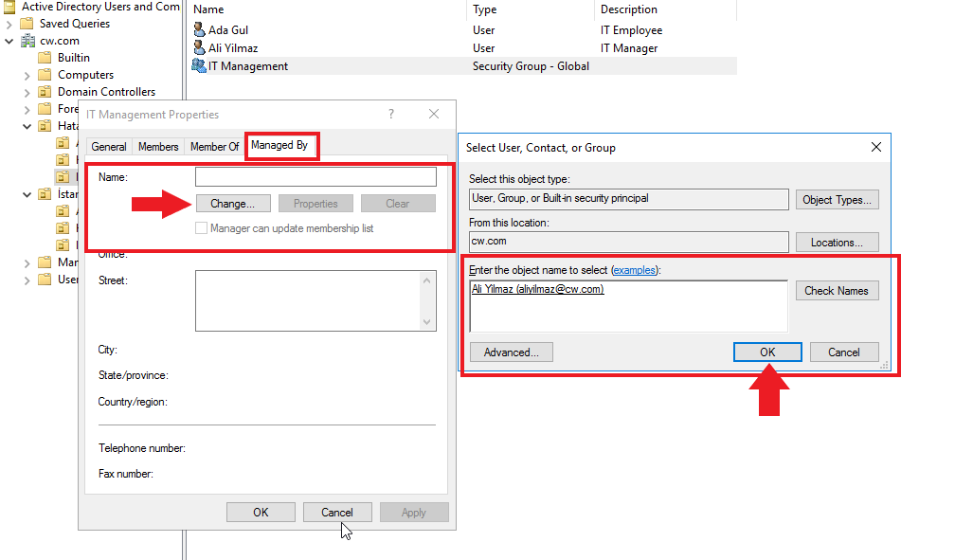Expand the Saved Queries node
This screenshot has height=560, width=955.
(9, 24)
